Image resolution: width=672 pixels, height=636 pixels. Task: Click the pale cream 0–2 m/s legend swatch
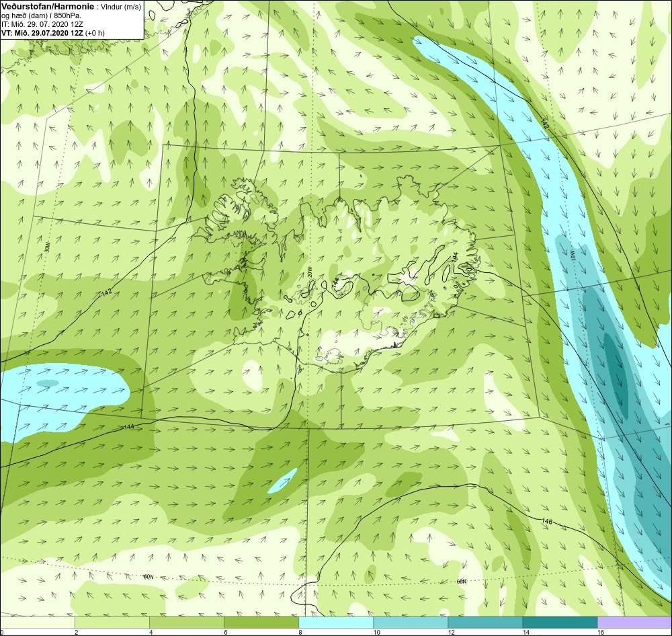click(37, 622)
